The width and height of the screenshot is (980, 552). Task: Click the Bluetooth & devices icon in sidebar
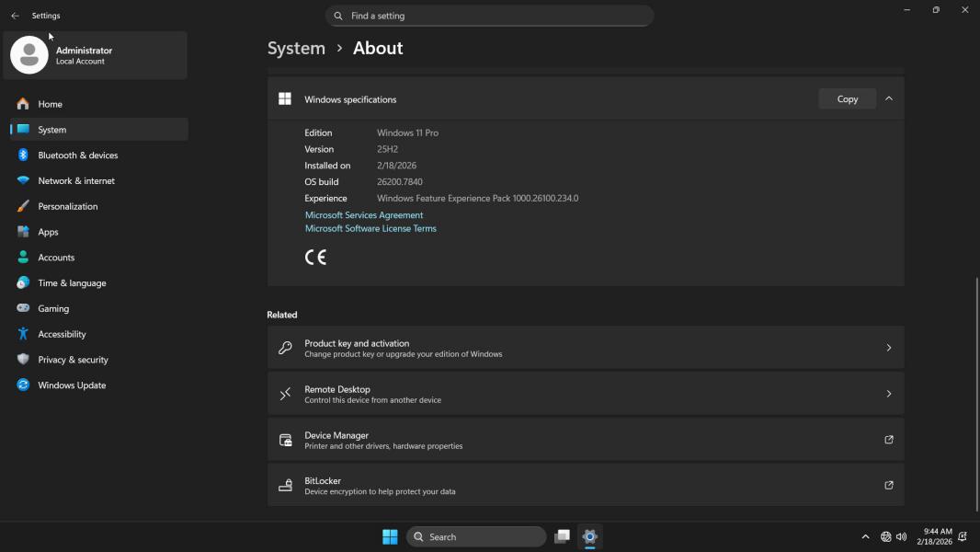(x=23, y=155)
